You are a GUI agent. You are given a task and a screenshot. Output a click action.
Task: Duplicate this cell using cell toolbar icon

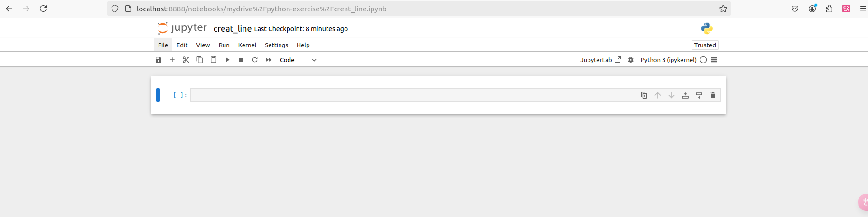point(644,95)
